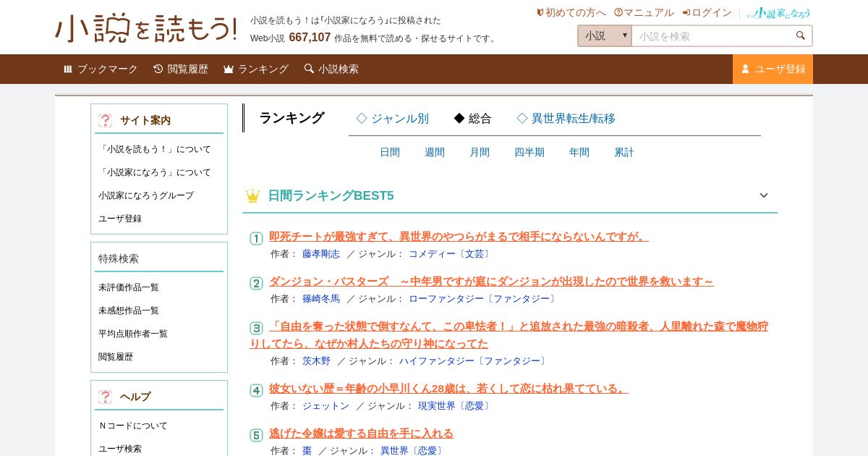The height and width of the screenshot is (456, 868).
Task: Open author 藤孝剛志 page
Action: (x=321, y=254)
